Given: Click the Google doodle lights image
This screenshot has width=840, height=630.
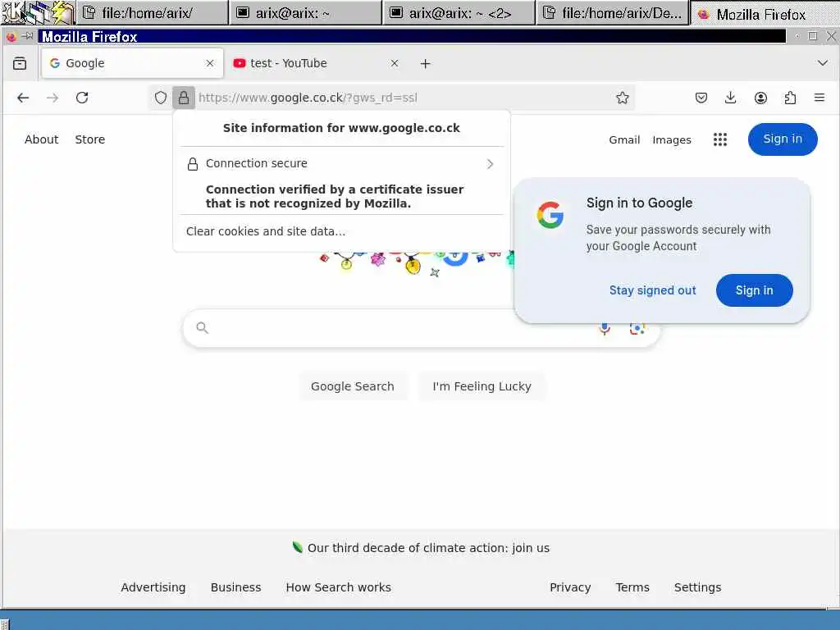Looking at the screenshot, I should (x=418, y=265).
